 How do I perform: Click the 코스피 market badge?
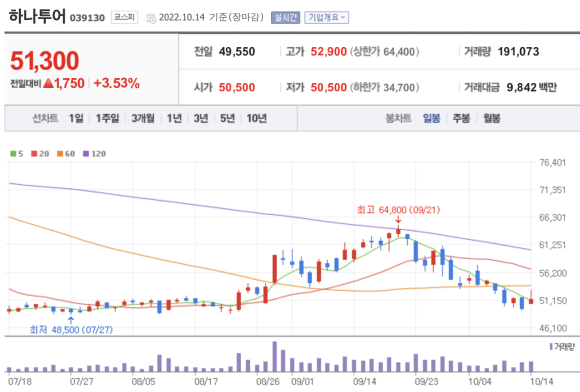pyautogui.click(x=124, y=17)
